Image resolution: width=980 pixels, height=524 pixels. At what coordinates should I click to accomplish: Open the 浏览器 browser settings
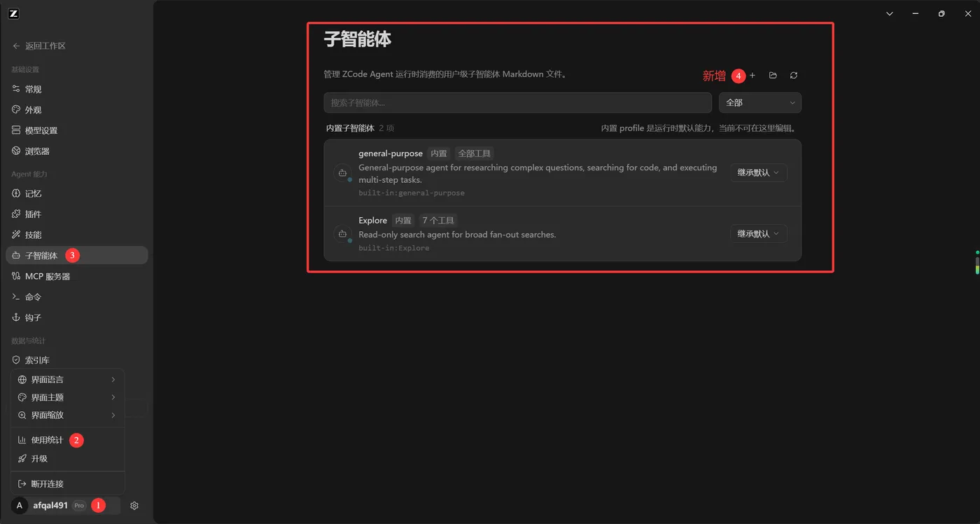76,151
